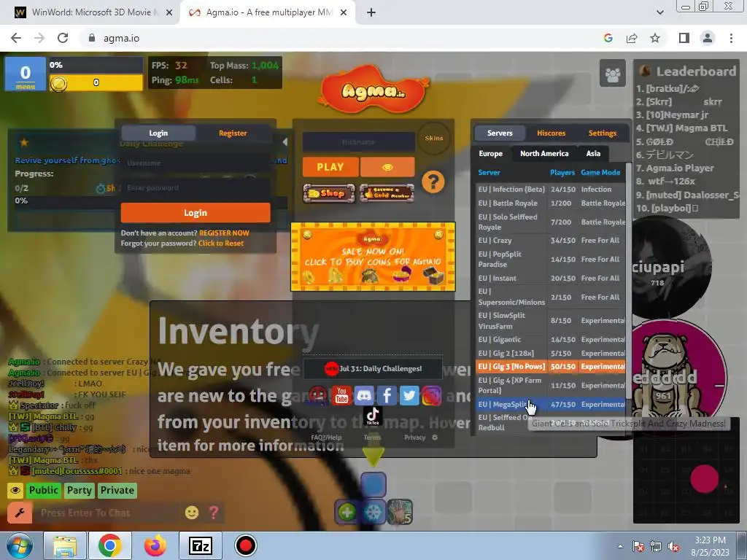Click the friends group icon
The width and height of the screenshot is (747, 560).
click(x=612, y=74)
